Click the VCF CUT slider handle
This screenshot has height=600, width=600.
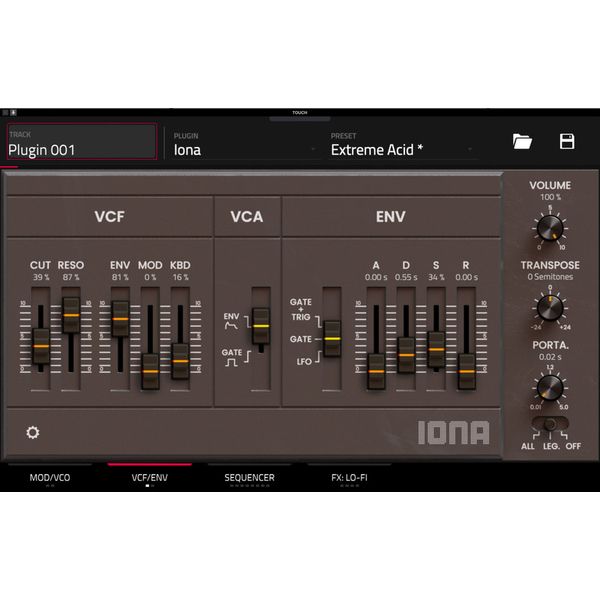click(x=41, y=346)
